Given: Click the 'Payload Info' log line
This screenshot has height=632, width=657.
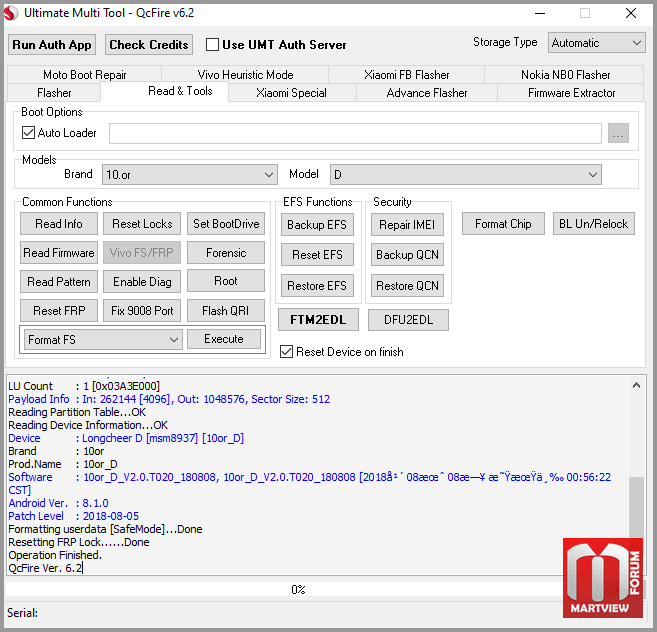Looking at the screenshot, I should (x=169, y=399).
